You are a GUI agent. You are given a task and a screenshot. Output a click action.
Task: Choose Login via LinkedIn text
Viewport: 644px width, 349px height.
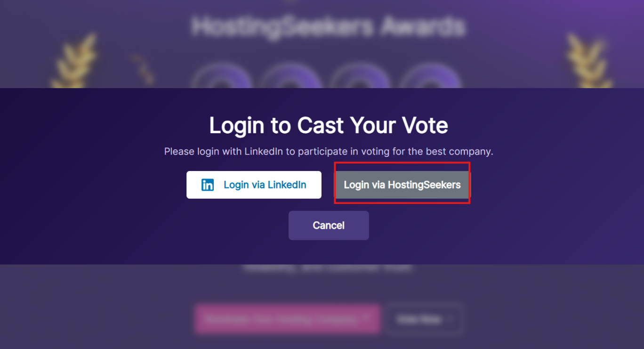pyautogui.click(x=265, y=185)
